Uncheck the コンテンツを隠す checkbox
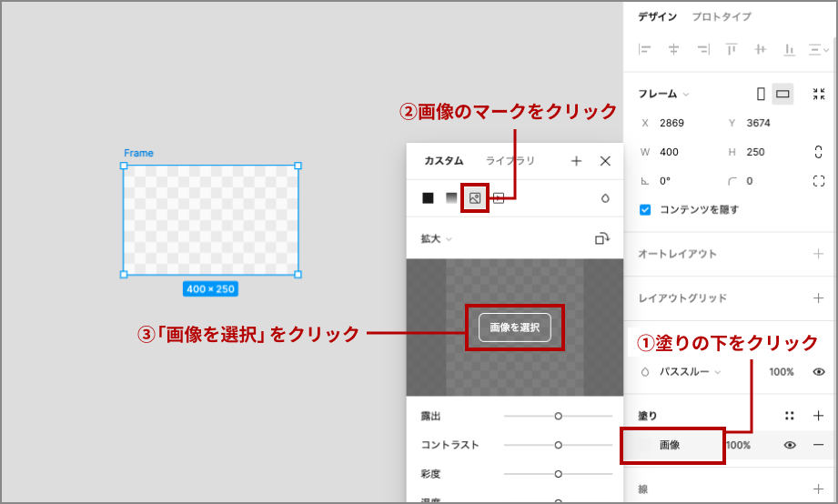 click(x=645, y=209)
